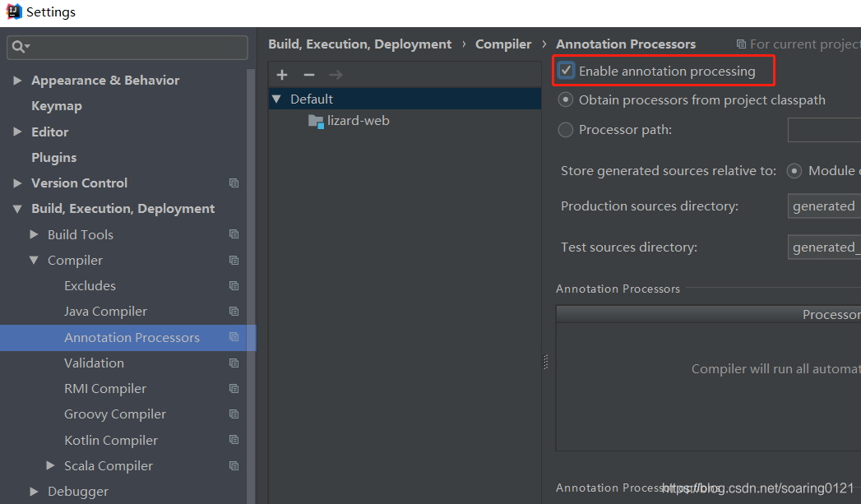Screen dimensions: 861x504
Task: Expand the Scala Compiler node arrow
Action: (50, 465)
